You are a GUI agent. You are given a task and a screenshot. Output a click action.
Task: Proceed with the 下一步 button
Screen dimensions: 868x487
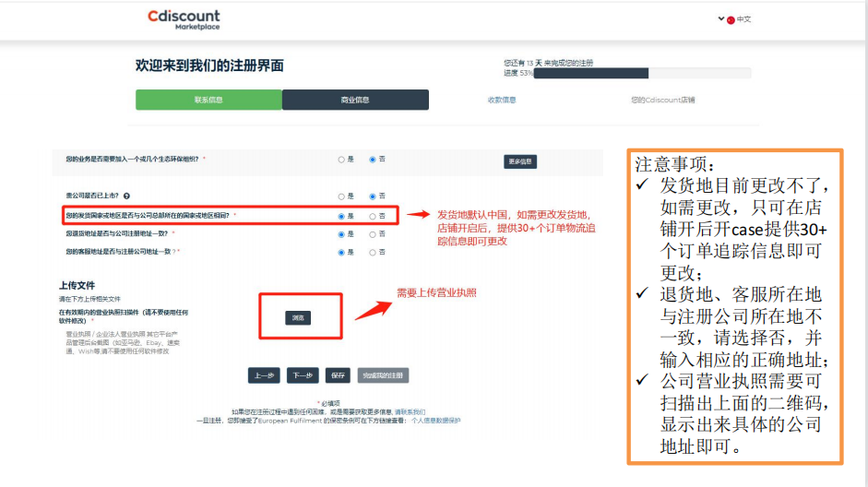point(302,375)
